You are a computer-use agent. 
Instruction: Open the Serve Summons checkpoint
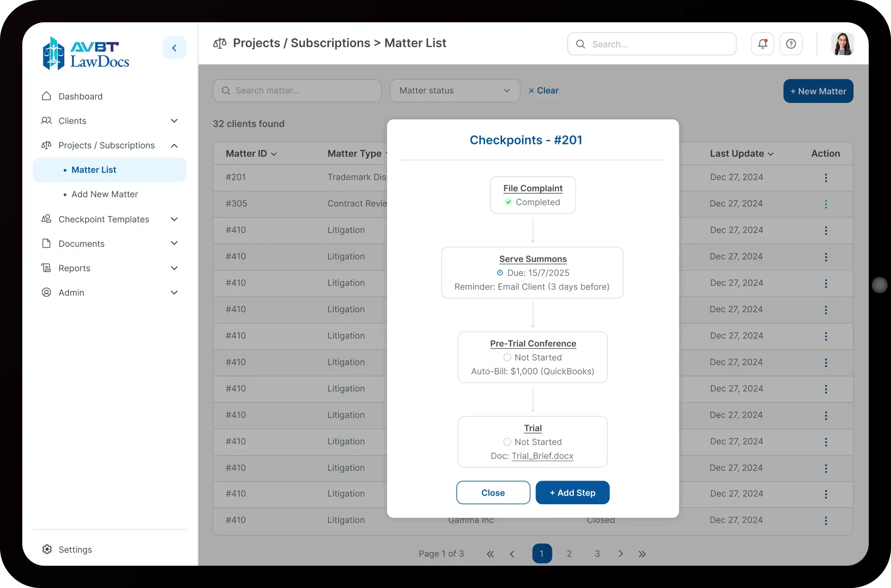point(533,259)
